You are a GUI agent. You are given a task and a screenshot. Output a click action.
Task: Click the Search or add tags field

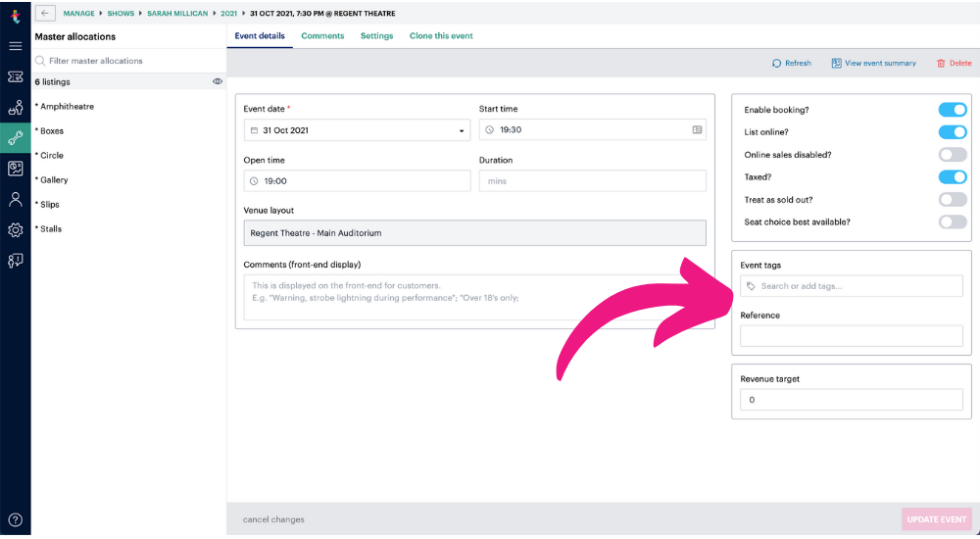(x=851, y=286)
